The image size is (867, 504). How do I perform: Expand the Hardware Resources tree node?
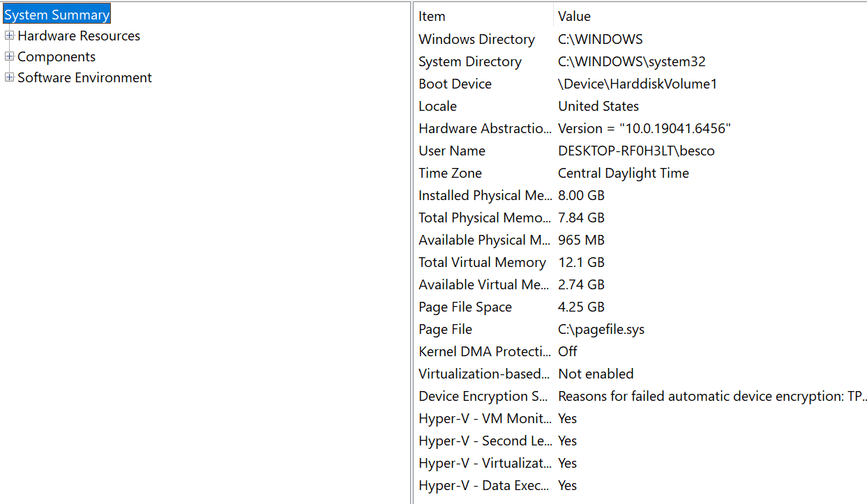[x=9, y=36]
